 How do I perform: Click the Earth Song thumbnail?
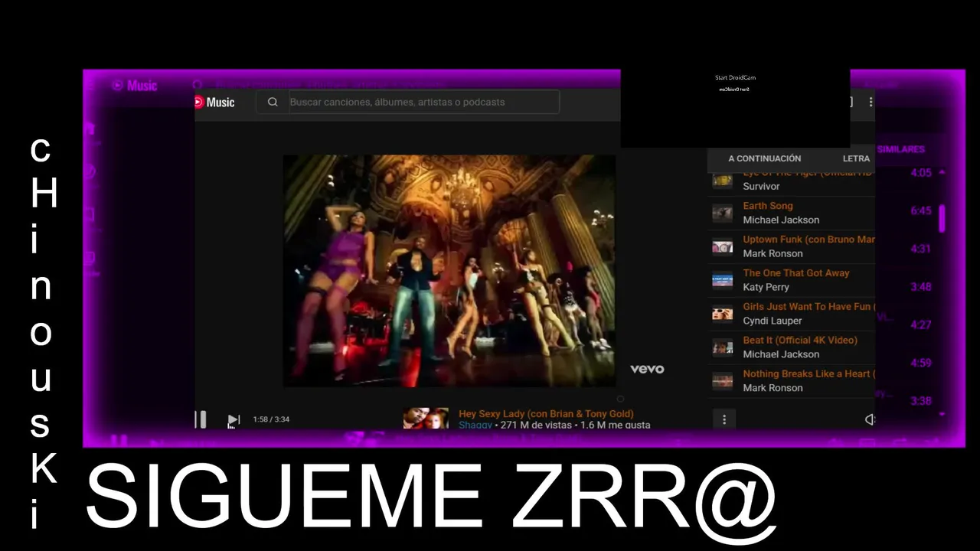(723, 213)
